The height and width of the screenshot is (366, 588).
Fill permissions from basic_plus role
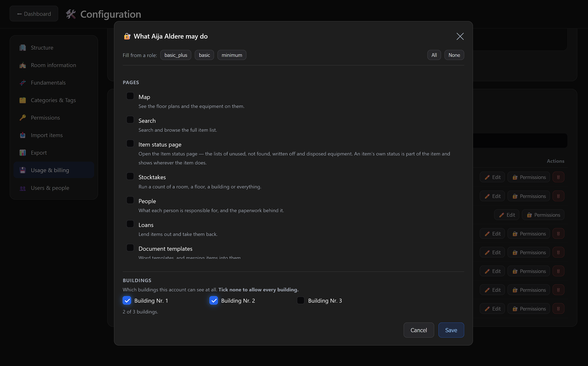(x=176, y=55)
